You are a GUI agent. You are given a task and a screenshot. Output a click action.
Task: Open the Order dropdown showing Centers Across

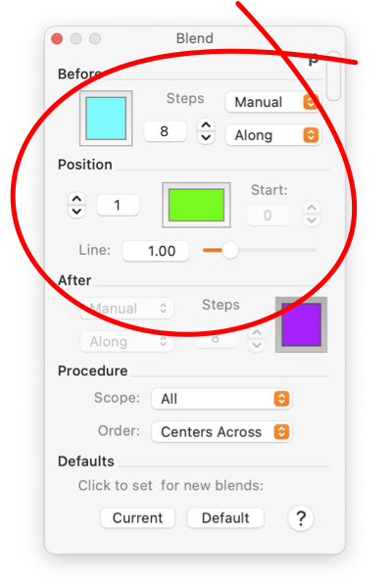point(221,431)
